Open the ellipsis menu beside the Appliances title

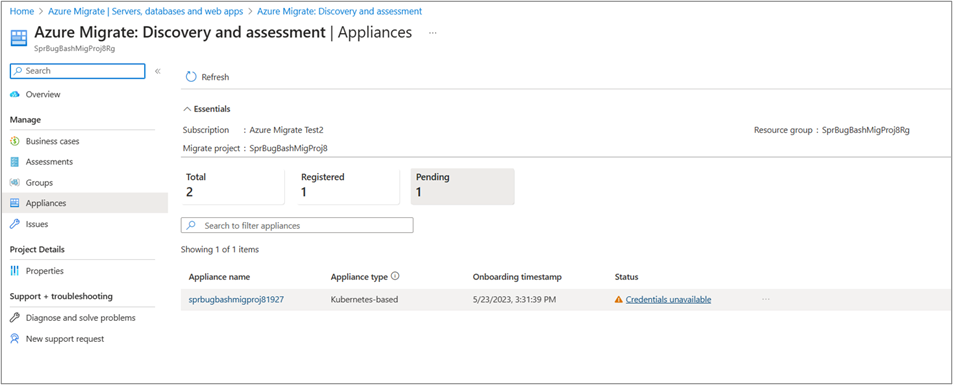point(433,33)
